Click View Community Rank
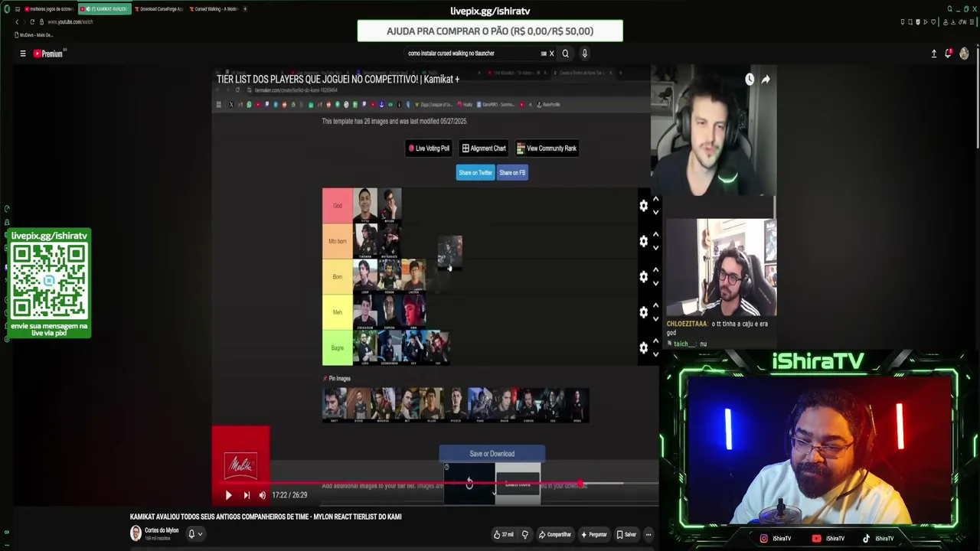This screenshot has width=980, height=551. (x=547, y=148)
